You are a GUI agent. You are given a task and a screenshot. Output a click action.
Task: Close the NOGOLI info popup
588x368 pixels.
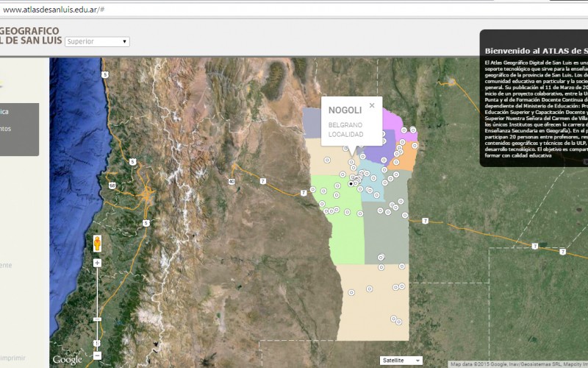tap(372, 105)
